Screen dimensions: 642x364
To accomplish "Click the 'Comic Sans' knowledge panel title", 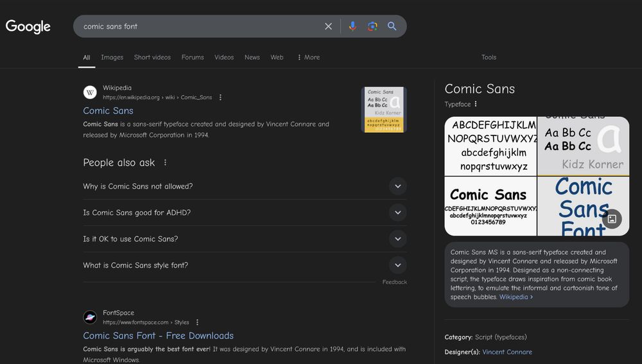I will pos(480,89).
